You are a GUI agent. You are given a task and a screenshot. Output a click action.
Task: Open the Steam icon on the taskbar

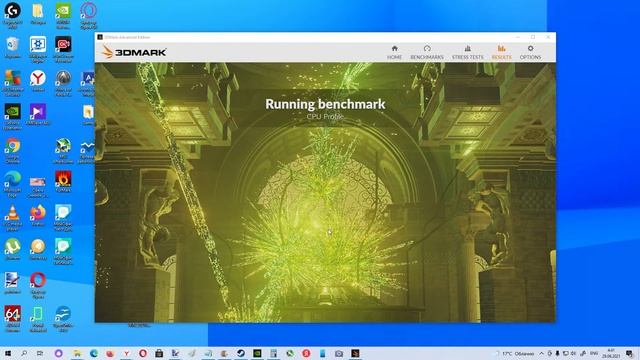point(241,353)
